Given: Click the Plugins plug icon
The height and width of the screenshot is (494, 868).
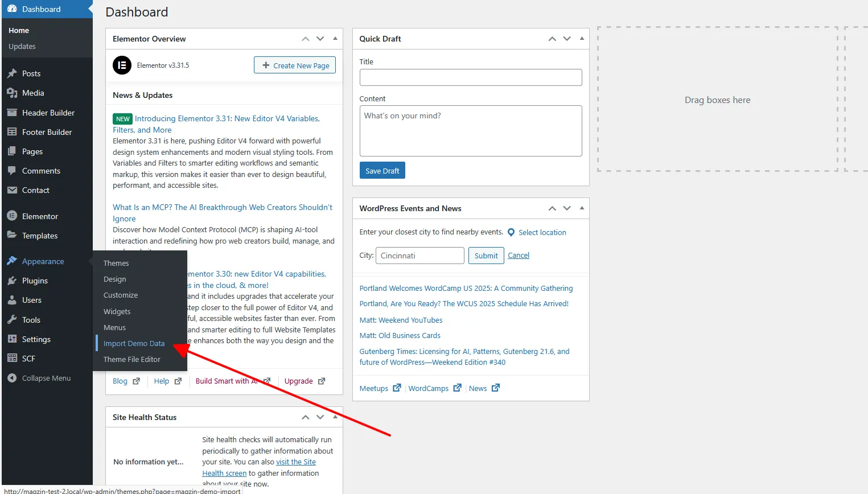Looking at the screenshot, I should click(x=12, y=281).
